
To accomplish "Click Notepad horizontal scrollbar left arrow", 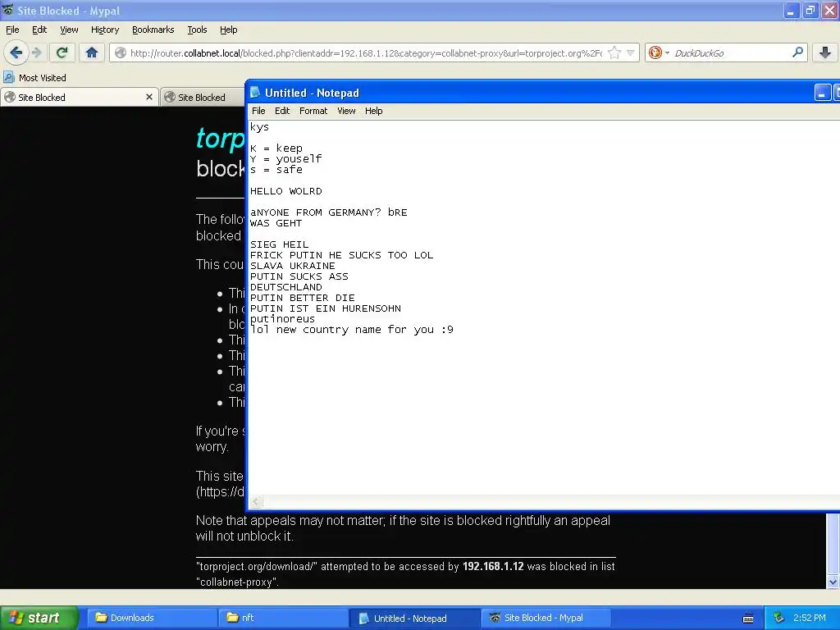I will pos(256,501).
